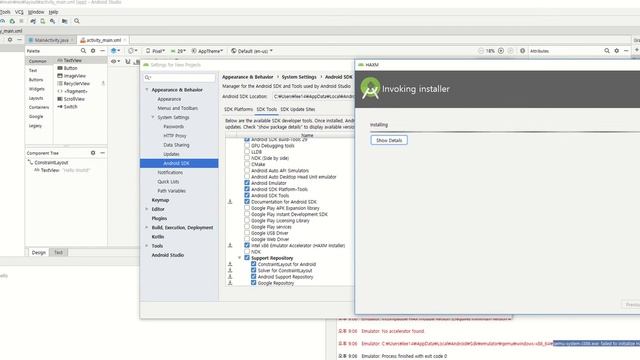Search attributes with the magnifier icon
Viewport: 640px width, 360px height.
(607, 51)
